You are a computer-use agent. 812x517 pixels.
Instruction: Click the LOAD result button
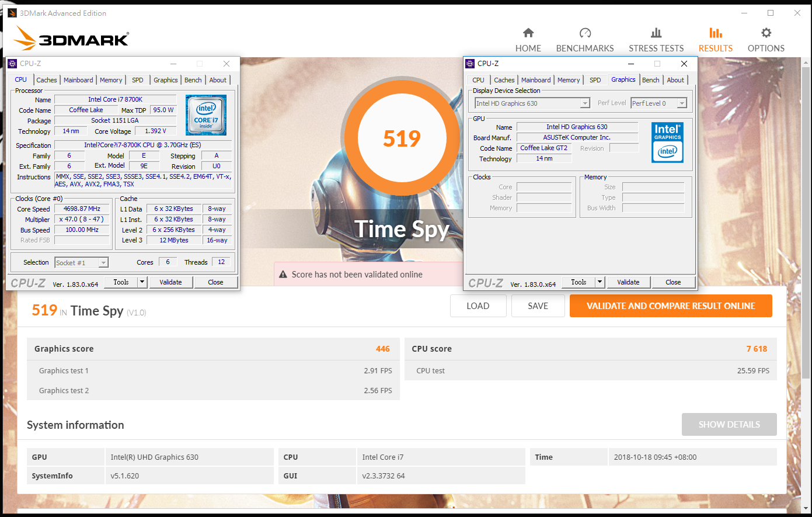[478, 306]
